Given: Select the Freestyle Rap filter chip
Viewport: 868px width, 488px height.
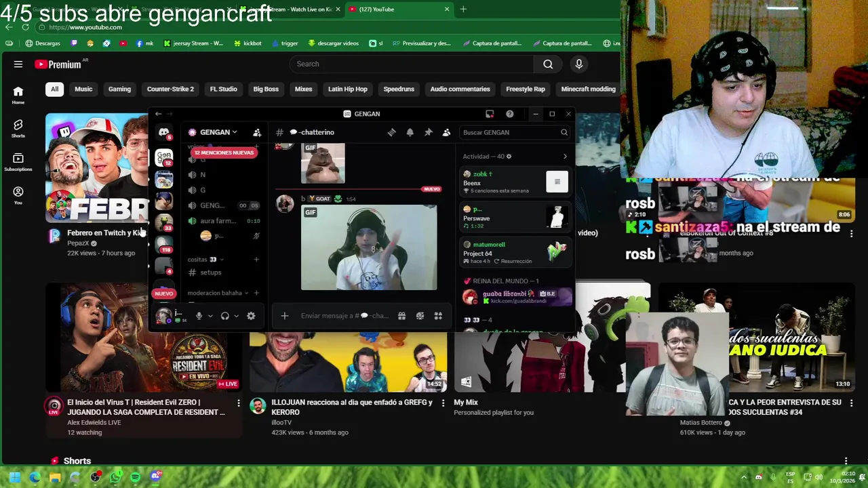Looking at the screenshot, I should [526, 89].
